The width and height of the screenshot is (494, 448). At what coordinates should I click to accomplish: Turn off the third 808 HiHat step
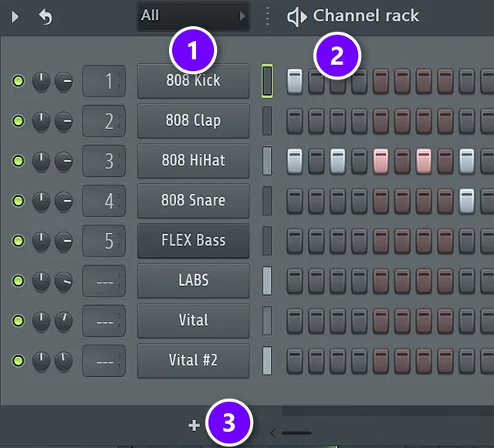tap(338, 161)
